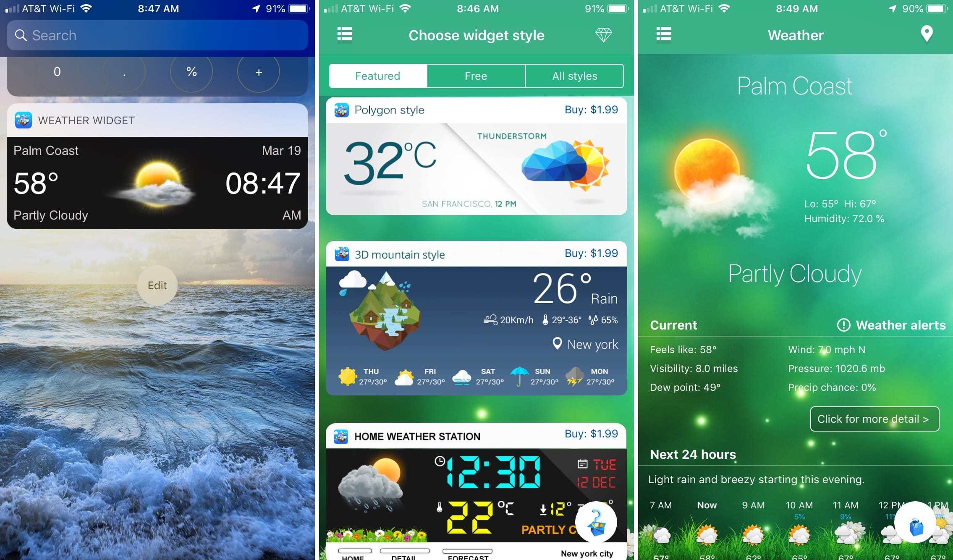
Task: Tap the Home Weather Station widget icon
Action: coord(340,436)
